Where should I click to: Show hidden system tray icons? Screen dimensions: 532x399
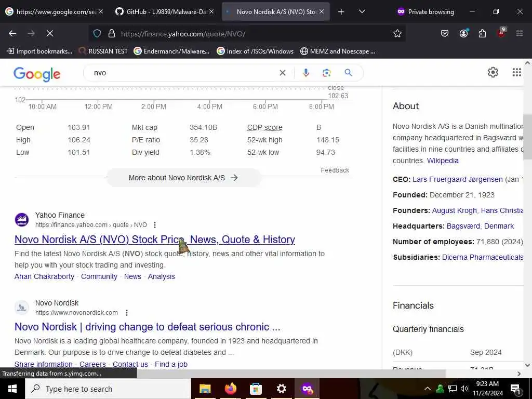coord(428,389)
